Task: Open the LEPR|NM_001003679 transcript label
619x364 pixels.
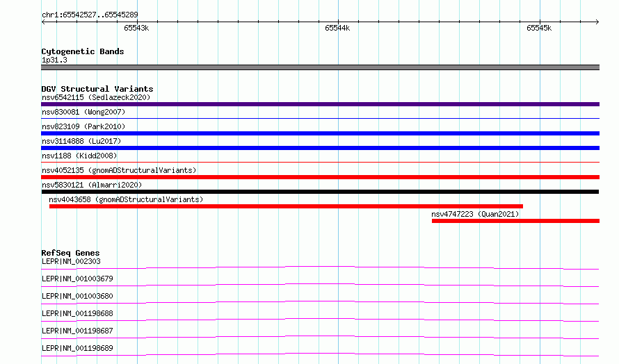Action: pos(77,279)
